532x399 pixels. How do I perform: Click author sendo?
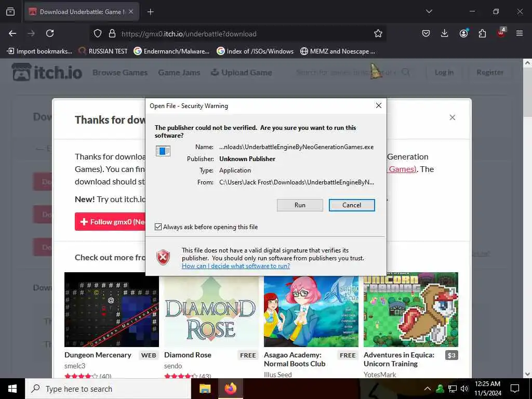point(173,366)
